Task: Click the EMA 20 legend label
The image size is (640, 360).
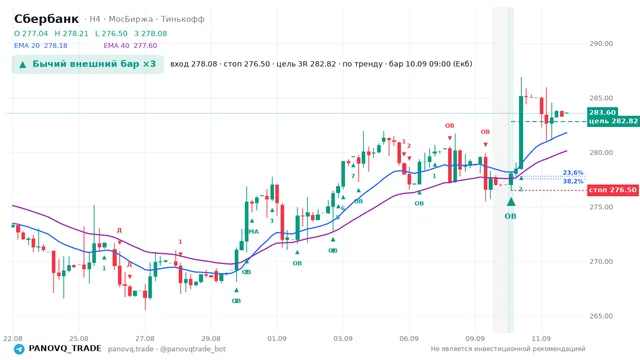Action: [x=41, y=46]
